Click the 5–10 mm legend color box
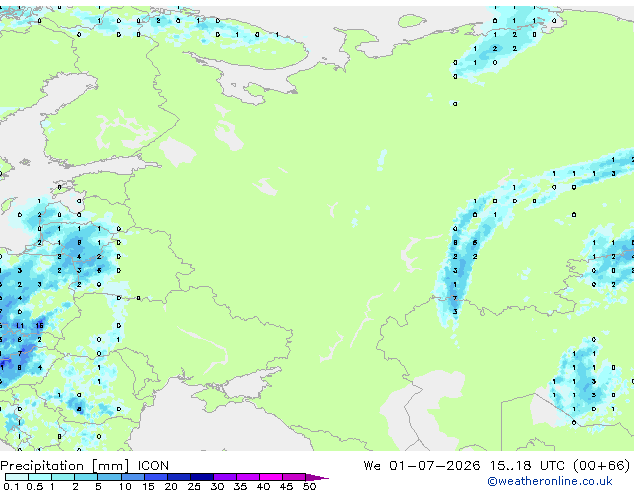 tap(110, 477)
